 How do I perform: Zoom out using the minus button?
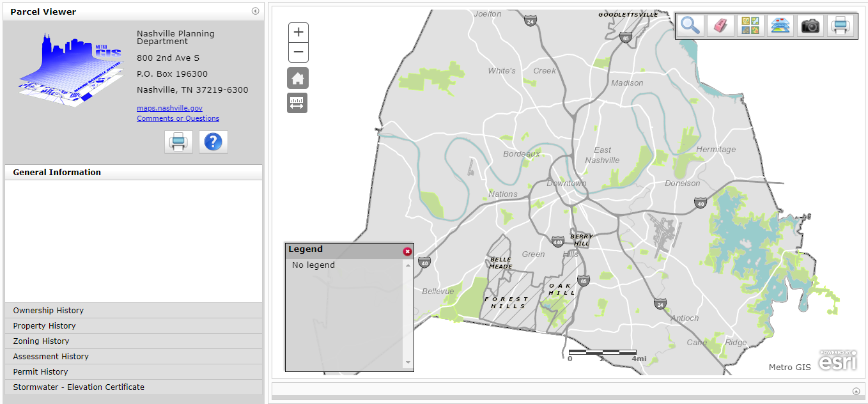click(x=298, y=52)
